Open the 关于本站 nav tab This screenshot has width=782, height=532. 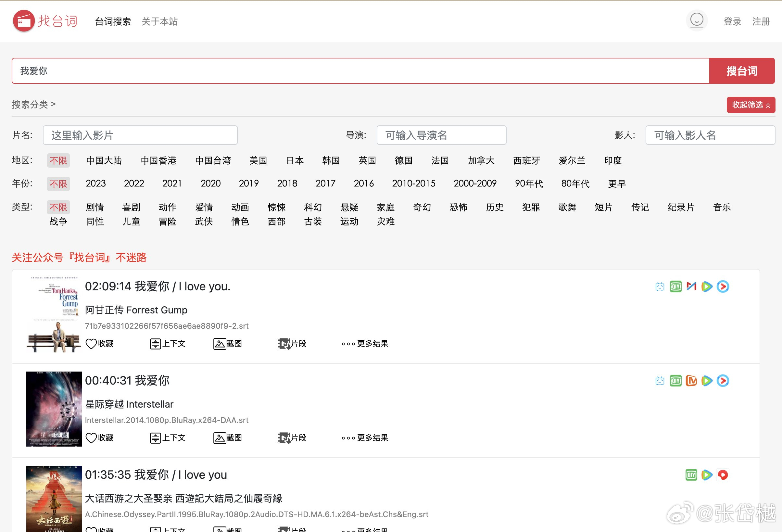159,21
